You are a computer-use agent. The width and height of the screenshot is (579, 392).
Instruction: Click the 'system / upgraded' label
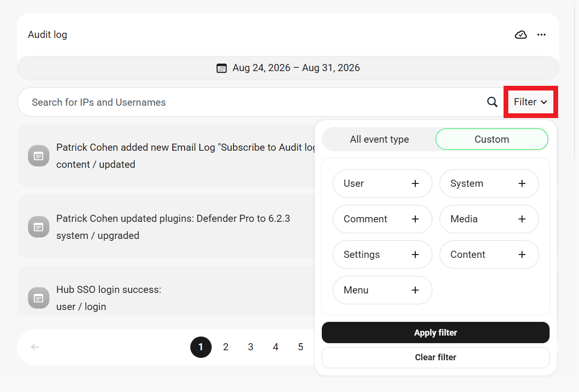click(98, 236)
